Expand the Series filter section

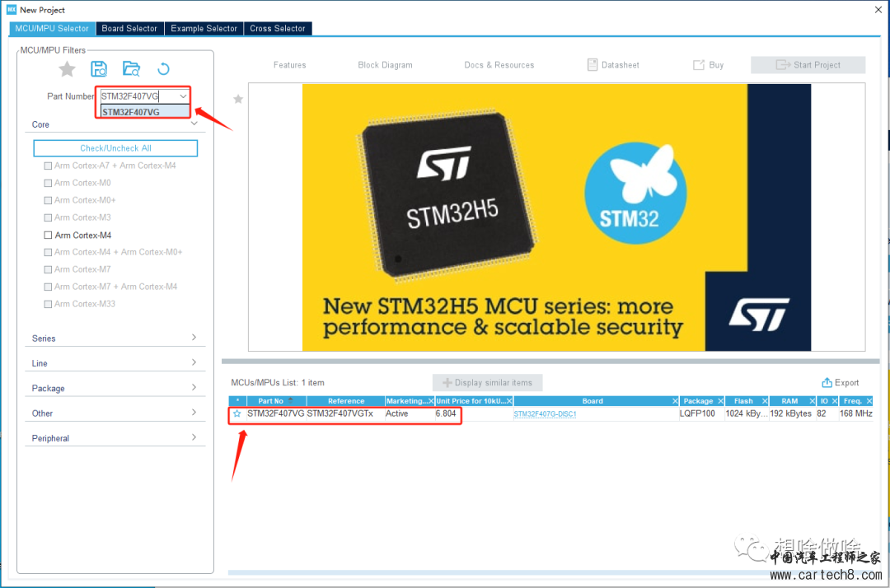pos(194,338)
